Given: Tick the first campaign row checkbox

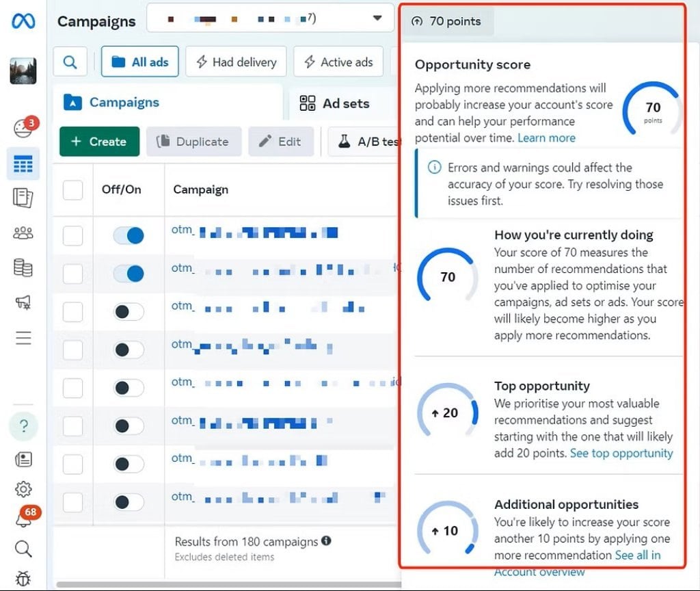Looking at the screenshot, I should point(72,235).
